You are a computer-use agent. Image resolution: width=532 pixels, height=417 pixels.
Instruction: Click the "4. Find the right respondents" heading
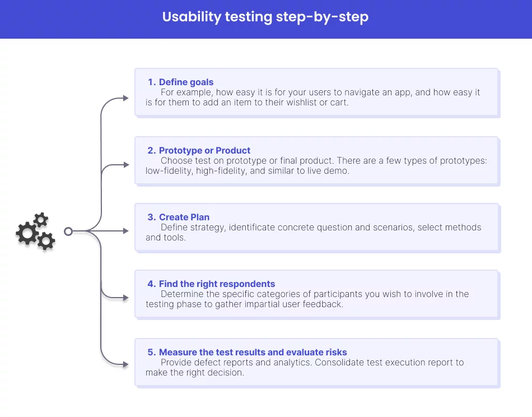point(211,284)
